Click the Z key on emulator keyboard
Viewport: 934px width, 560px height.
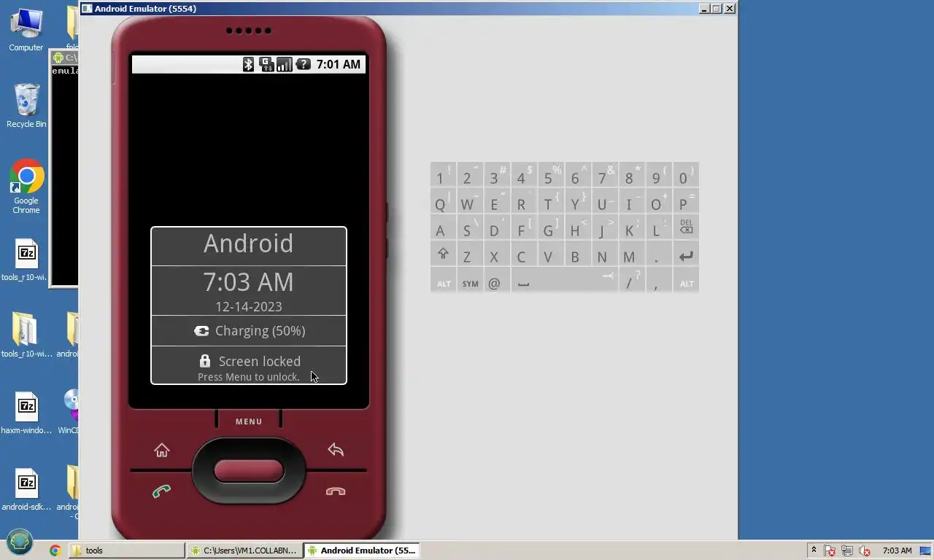tap(470, 254)
